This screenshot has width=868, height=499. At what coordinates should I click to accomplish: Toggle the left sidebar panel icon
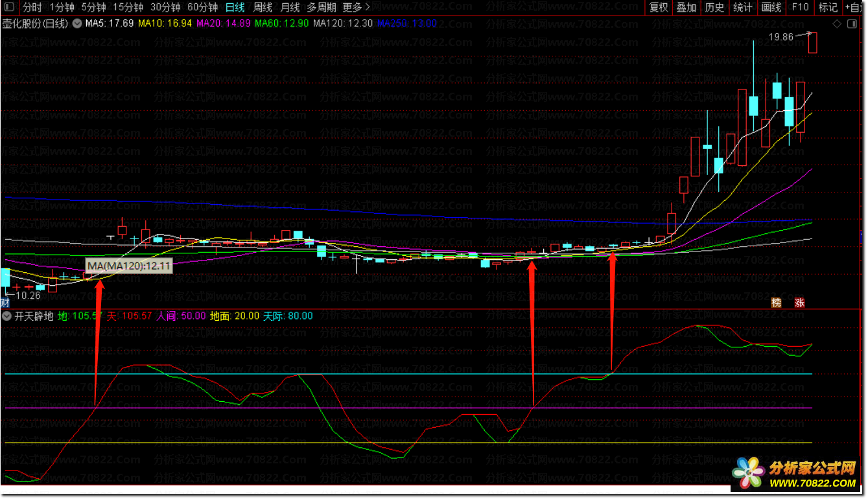(x=9, y=8)
